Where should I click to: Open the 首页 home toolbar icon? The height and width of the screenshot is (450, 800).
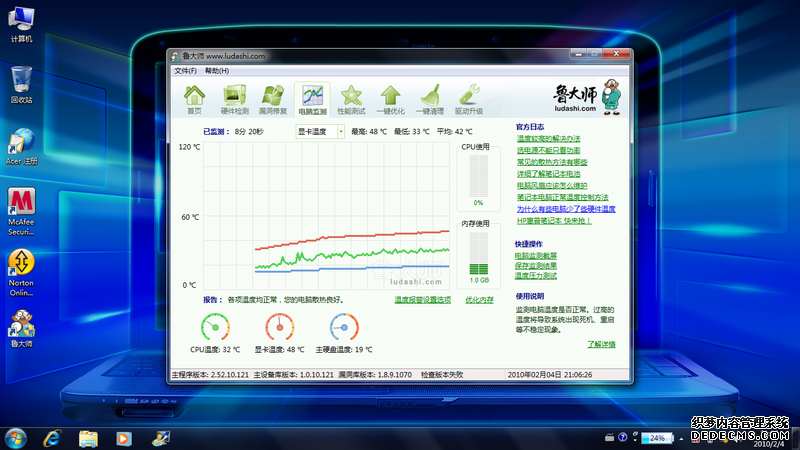tap(194, 99)
